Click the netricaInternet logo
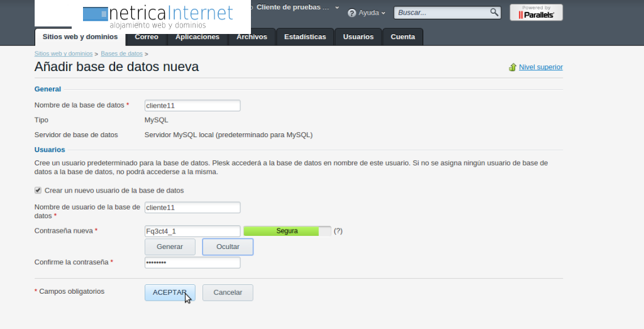644x329 pixels. [158, 17]
